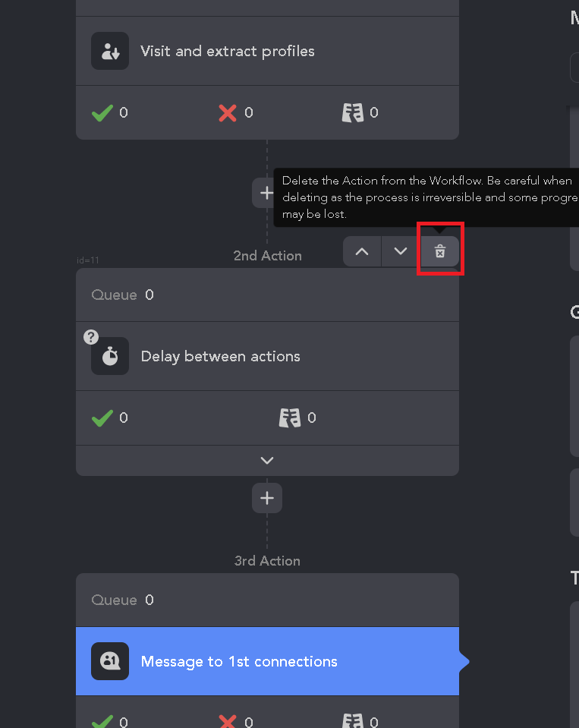The image size is (579, 728).
Task: Add action with plus above 3rd Action
Action: coord(267,498)
